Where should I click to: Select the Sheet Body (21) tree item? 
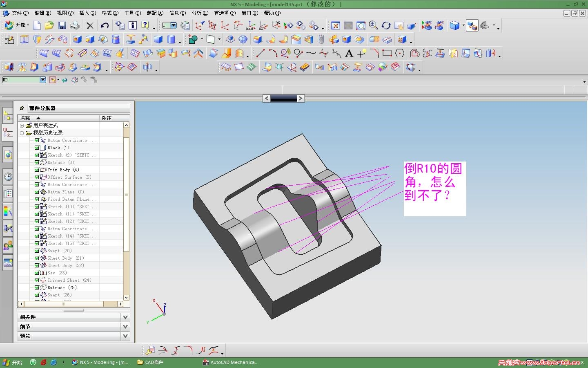coord(65,258)
